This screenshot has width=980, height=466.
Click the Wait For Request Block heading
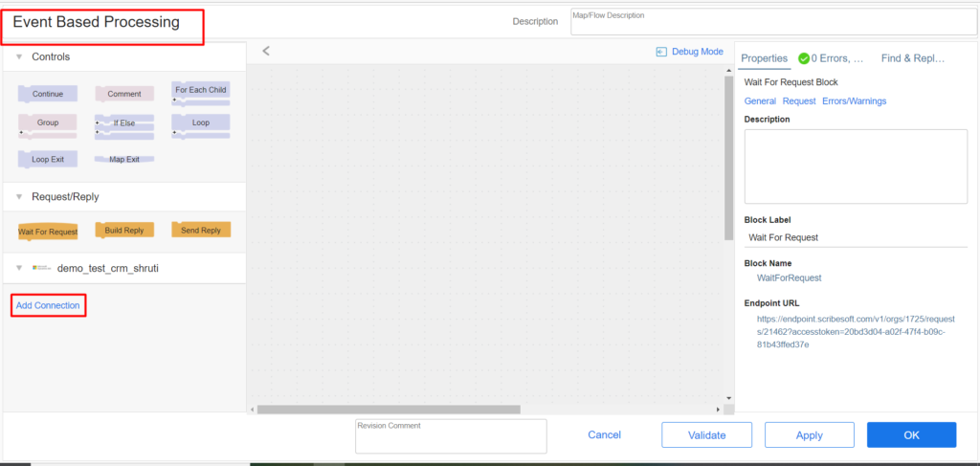[791, 82]
